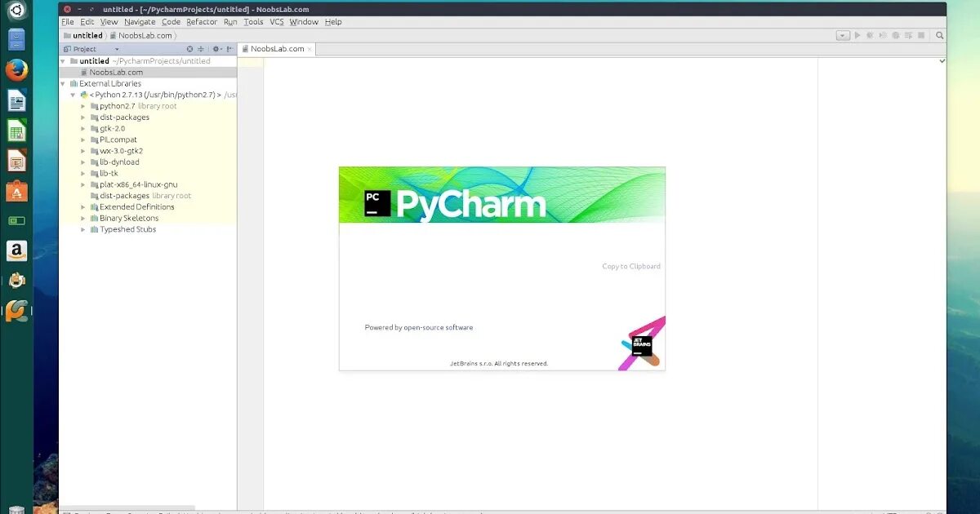Click open-source software link in About dialog
This screenshot has width=980, height=514.
439,328
